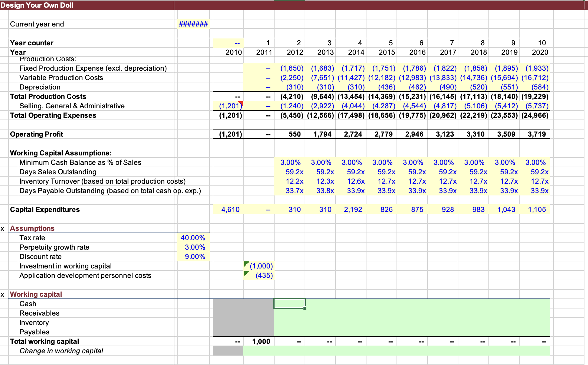
Task: Click the Design Your Own Doll title cell
Action: coord(37,5)
